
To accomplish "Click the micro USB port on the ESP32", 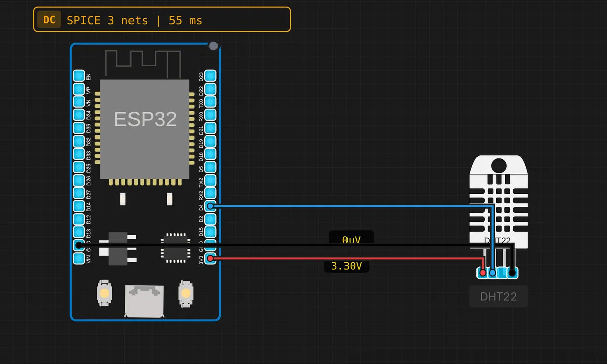I will point(145,301).
